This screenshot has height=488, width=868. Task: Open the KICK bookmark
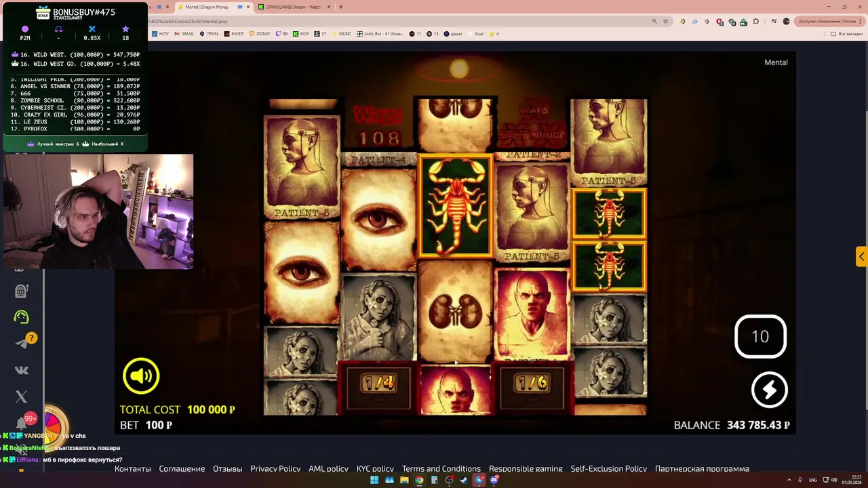(x=301, y=33)
